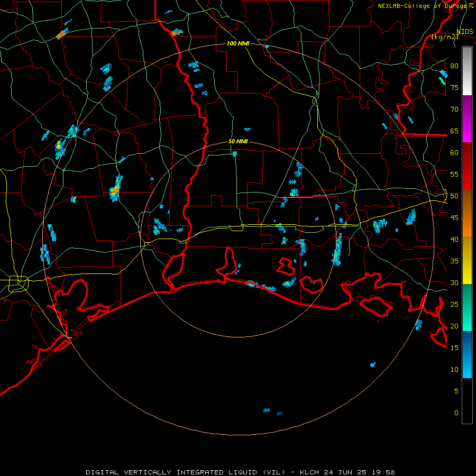The height and width of the screenshot is (476, 476).
Task: Click the 70 value on the color scale
Action: click(x=454, y=109)
